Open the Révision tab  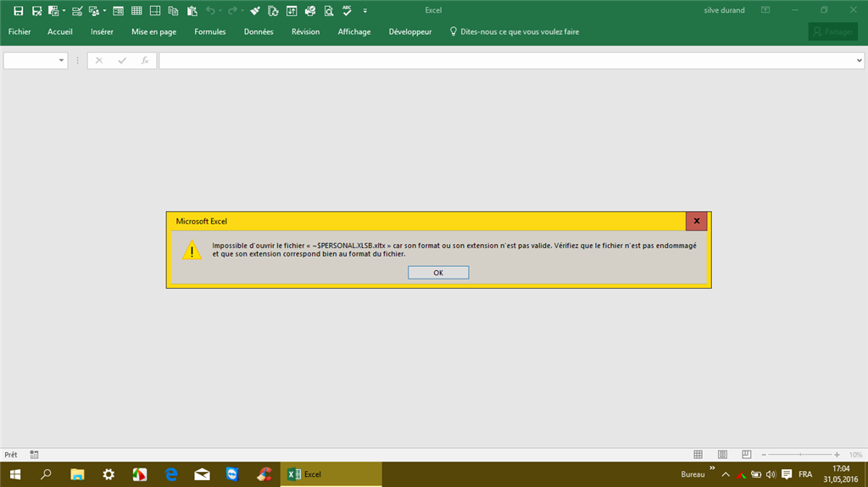click(305, 31)
